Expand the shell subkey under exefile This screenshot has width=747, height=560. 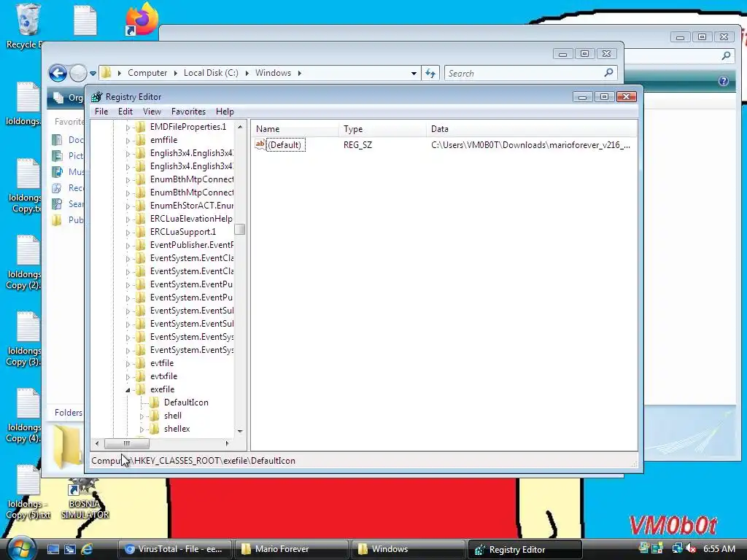tap(142, 416)
